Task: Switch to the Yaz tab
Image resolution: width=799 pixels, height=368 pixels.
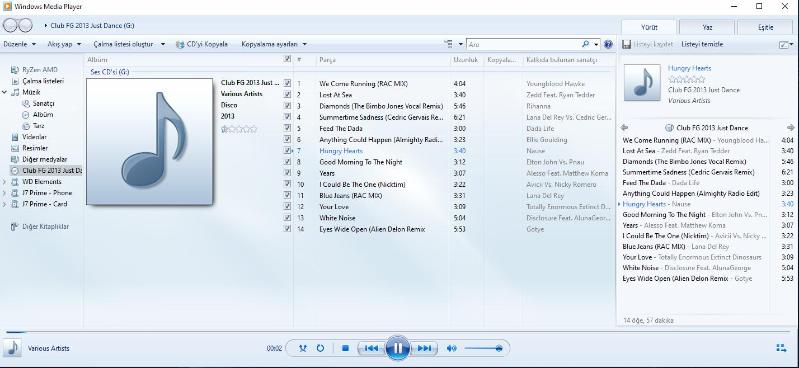Action: click(x=707, y=28)
